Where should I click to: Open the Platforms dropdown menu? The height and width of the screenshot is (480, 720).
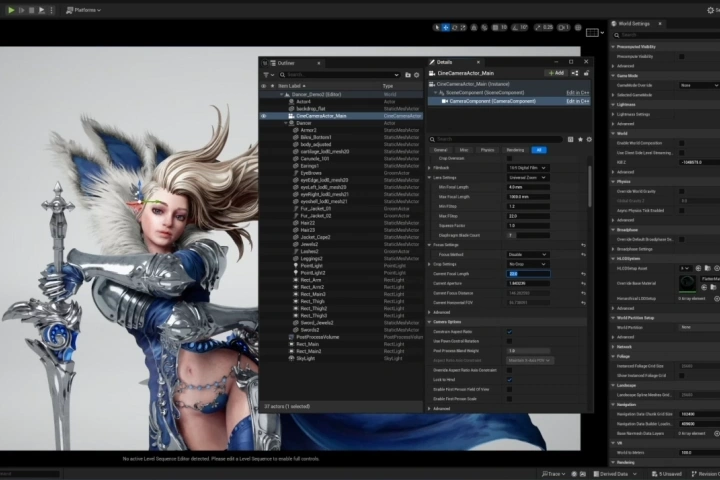coord(83,10)
